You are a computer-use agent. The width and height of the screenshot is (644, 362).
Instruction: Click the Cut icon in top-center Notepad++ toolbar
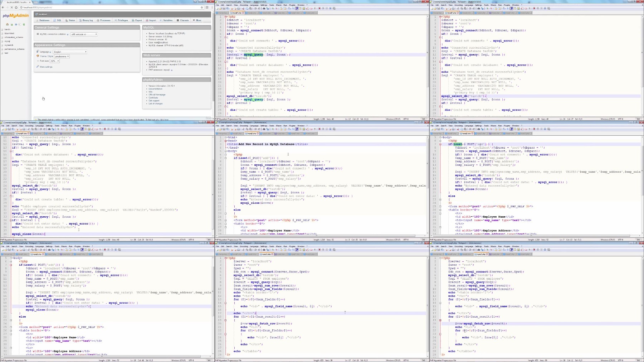coord(243,9)
